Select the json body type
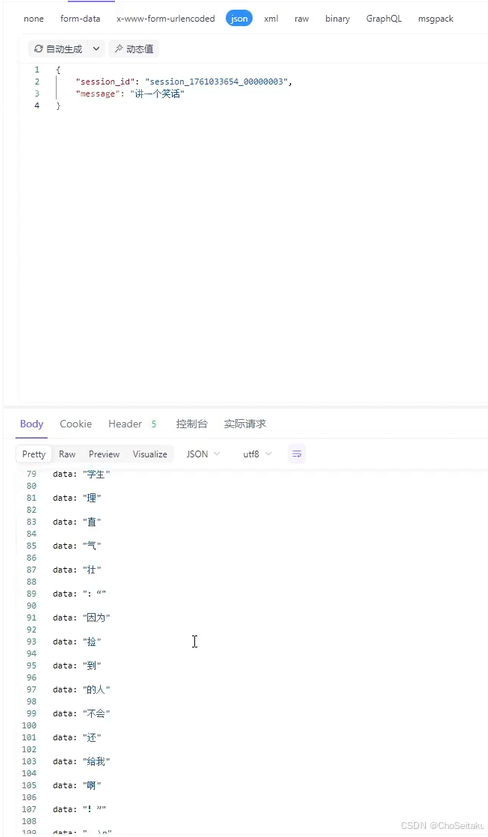This screenshot has width=488, height=837. (x=239, y=19)
